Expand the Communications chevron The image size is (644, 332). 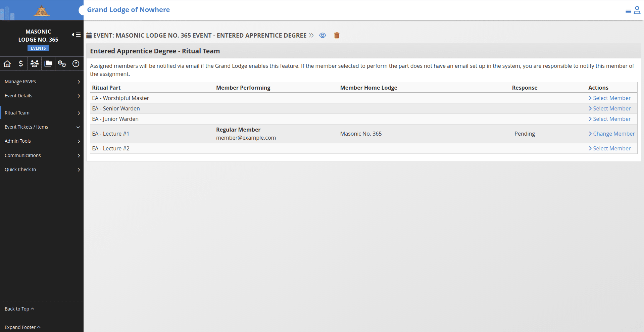[x=79, y=156]
